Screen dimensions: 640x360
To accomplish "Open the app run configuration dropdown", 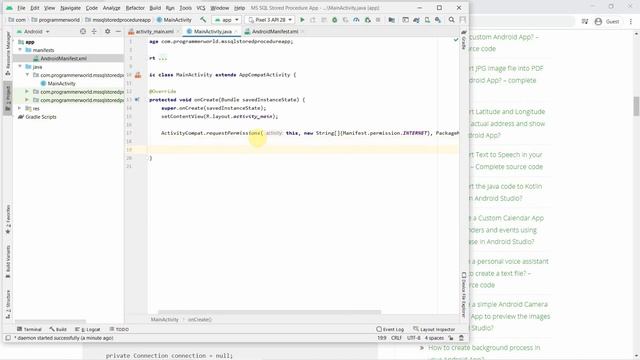I will (227, 20).
